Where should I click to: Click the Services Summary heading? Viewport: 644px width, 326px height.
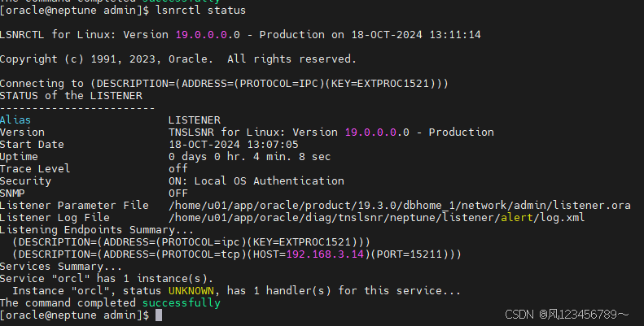tap(60, 267)
